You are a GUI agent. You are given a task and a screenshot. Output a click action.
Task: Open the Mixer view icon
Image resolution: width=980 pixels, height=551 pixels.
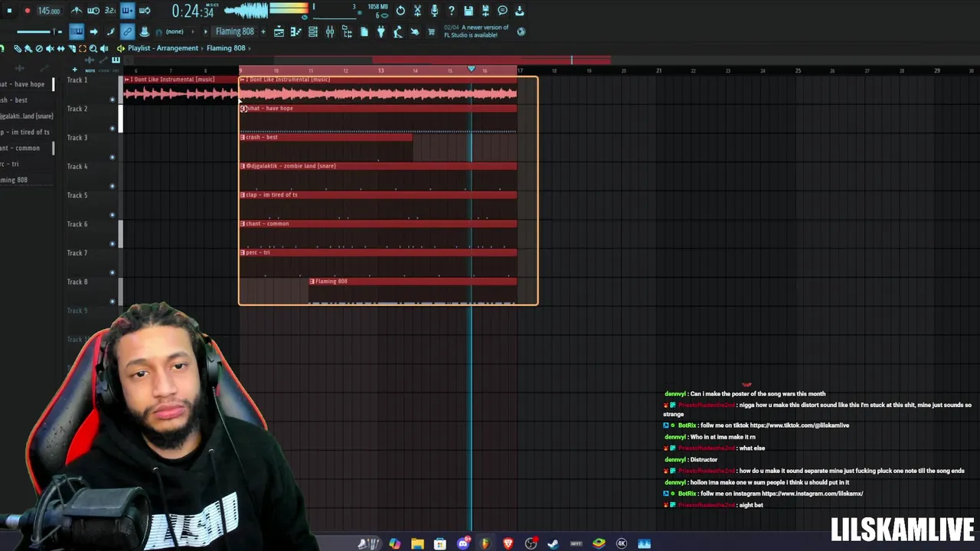[330, 31]
